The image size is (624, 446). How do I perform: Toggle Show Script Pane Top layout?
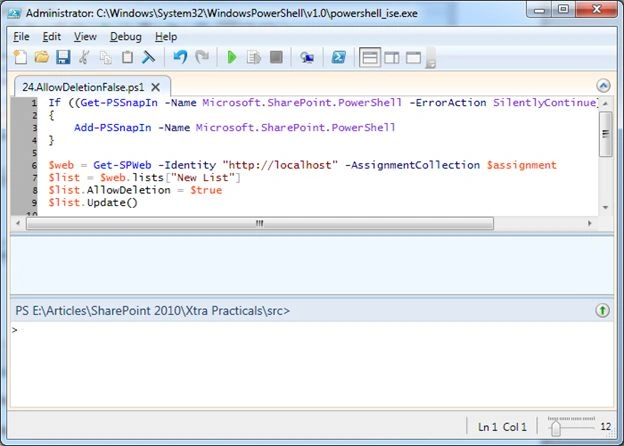[370, 58]
